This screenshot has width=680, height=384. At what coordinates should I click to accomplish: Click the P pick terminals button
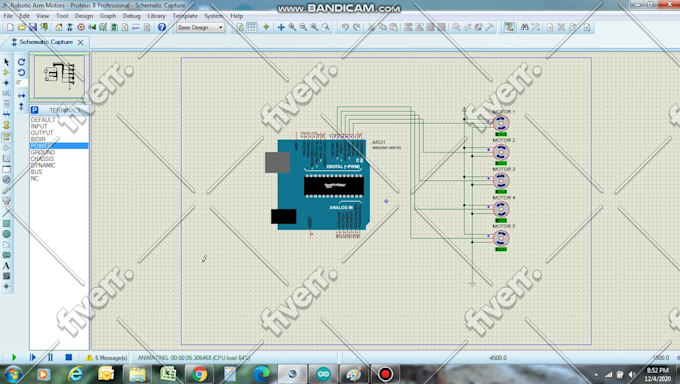(35, 110)
